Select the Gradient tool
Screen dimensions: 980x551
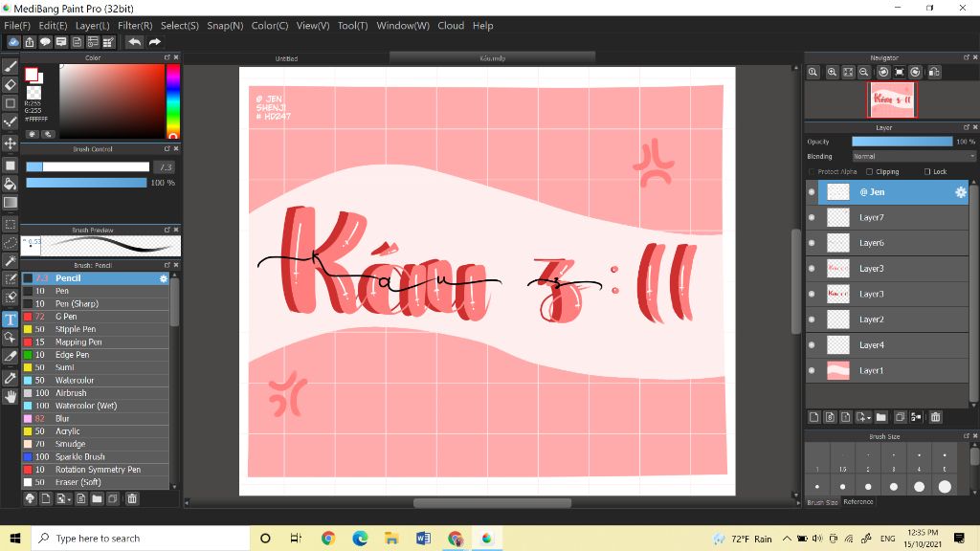click(x=10, y=203)
